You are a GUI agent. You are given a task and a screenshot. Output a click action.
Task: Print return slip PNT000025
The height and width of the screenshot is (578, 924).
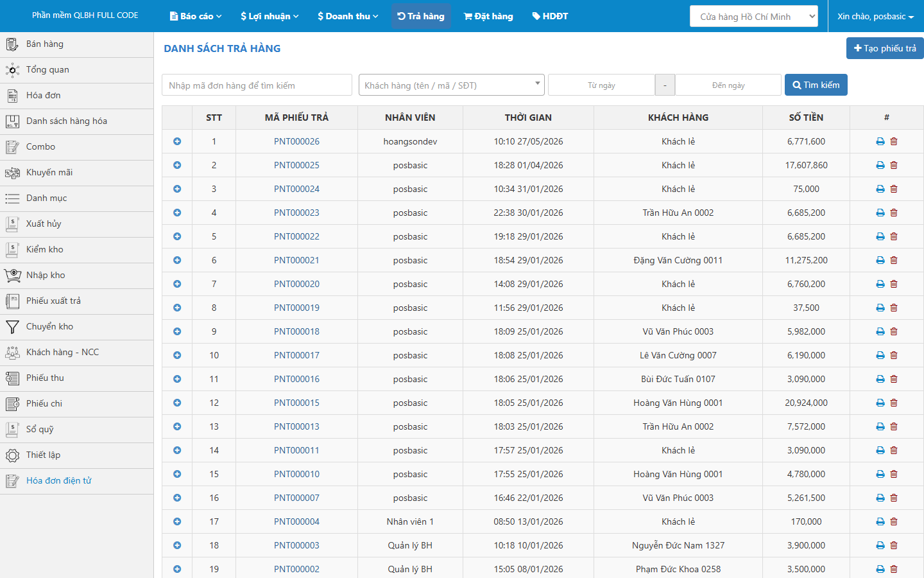click(880, 165)
